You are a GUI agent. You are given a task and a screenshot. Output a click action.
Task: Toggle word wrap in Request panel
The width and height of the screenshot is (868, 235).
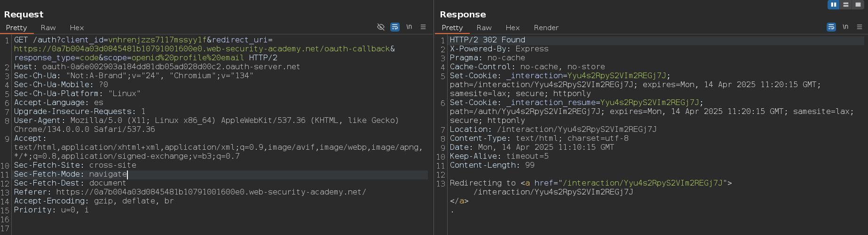tap(395, 27)
